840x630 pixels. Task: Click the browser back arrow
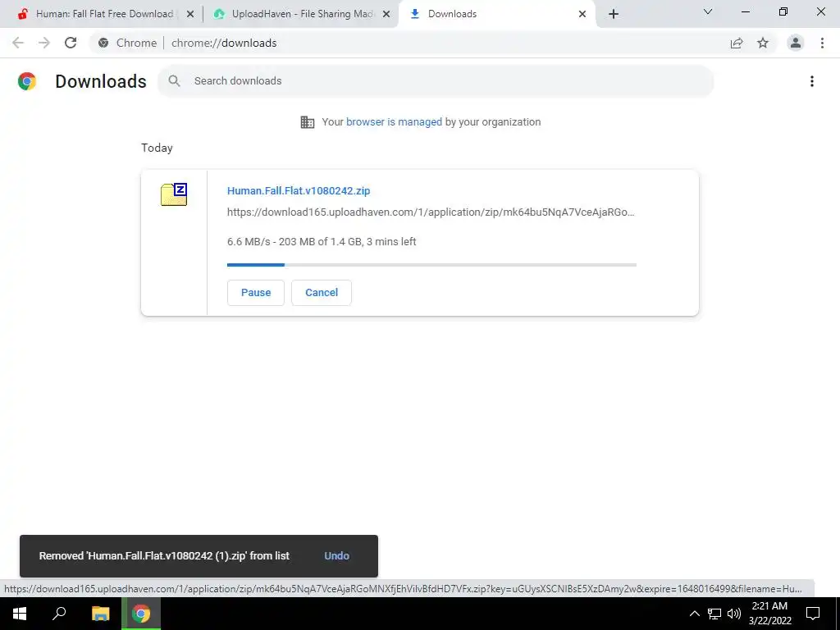[18, 43]
